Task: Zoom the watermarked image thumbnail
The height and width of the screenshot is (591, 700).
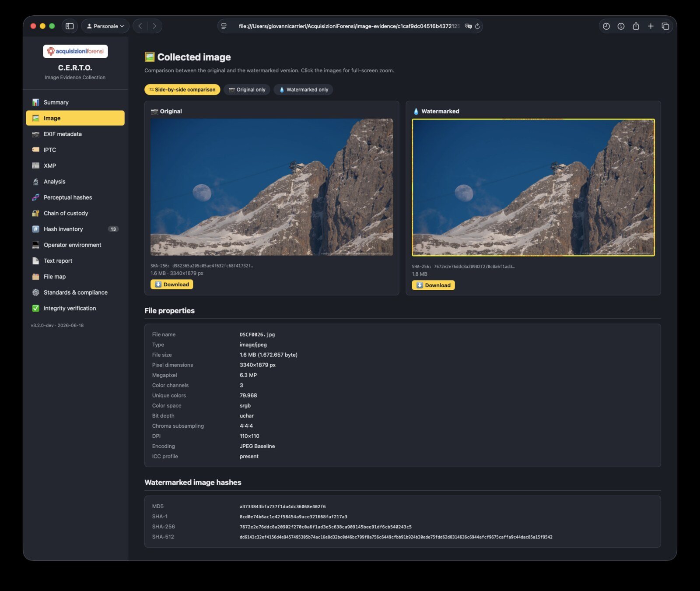Action: coord(533,187)
